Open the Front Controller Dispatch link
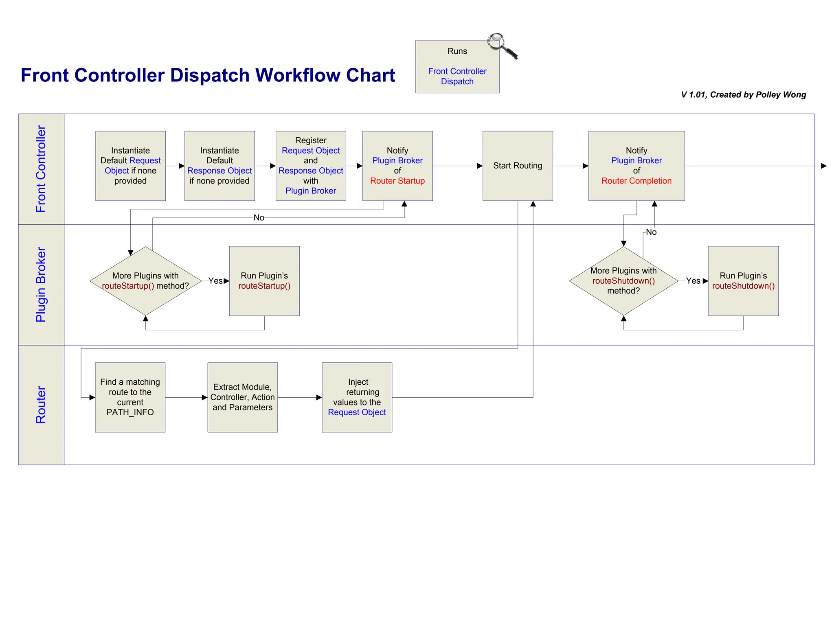The height and width of the screenshot is (644, 834). point(457,76)
